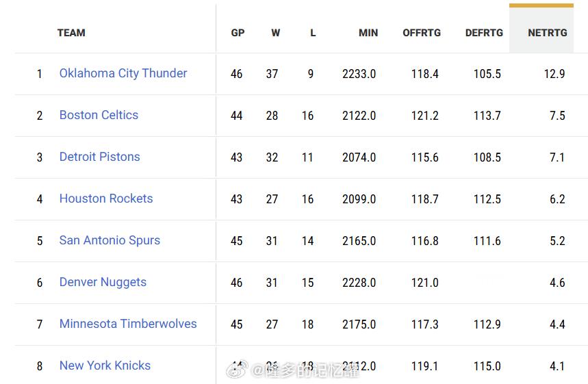This screenshot has height=384, width=588.
Task: Sort table by NETRTG column header
Action: (547, 32)
